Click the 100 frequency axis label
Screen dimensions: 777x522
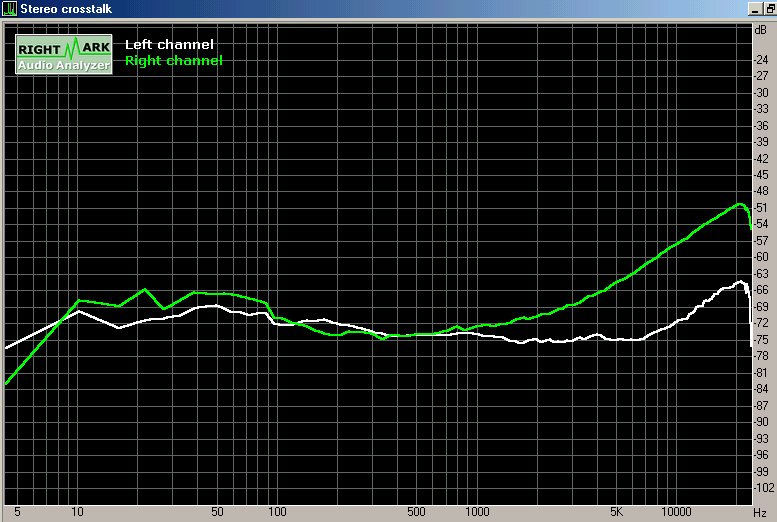pyautogui.click(x=277, y=512)
